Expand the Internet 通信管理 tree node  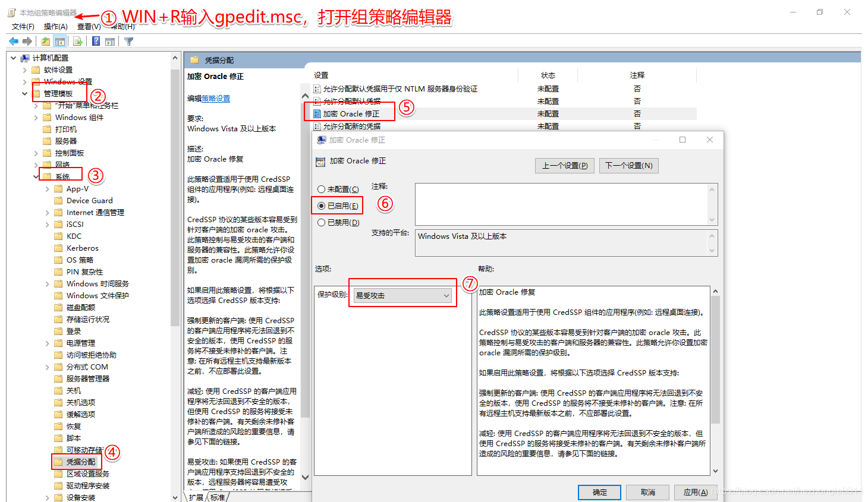pyautogui.click(x=47, y=212)
